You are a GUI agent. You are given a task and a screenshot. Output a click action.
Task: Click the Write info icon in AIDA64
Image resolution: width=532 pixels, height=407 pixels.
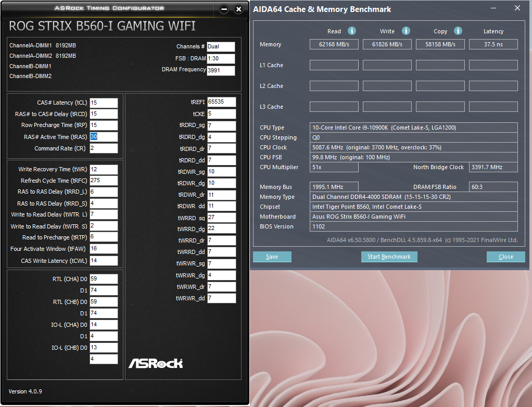[406, 31]
